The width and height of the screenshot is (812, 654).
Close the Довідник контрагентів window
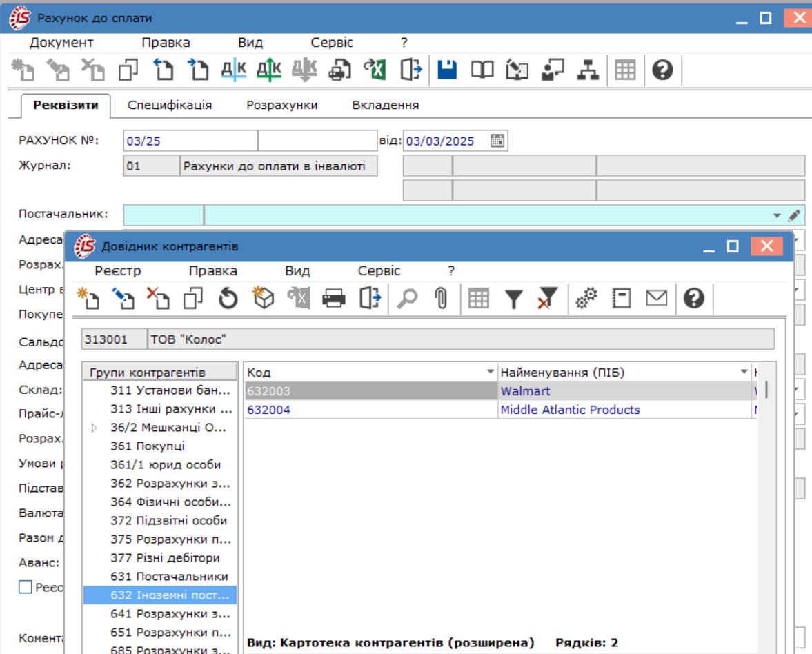pyautogui.click(x=766, y=246)
